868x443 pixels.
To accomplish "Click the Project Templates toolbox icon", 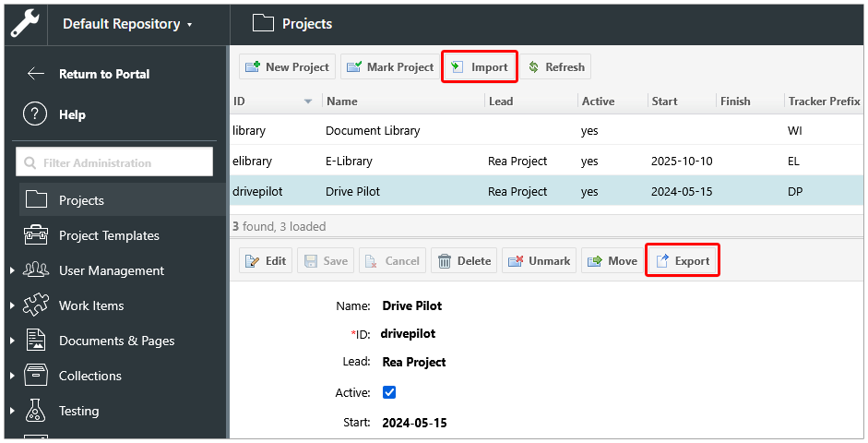I will [x=36, y=234].
